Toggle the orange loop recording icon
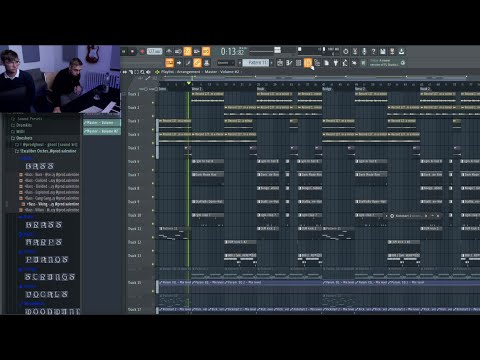Screen dimensions: 480x360 (206, 51)
